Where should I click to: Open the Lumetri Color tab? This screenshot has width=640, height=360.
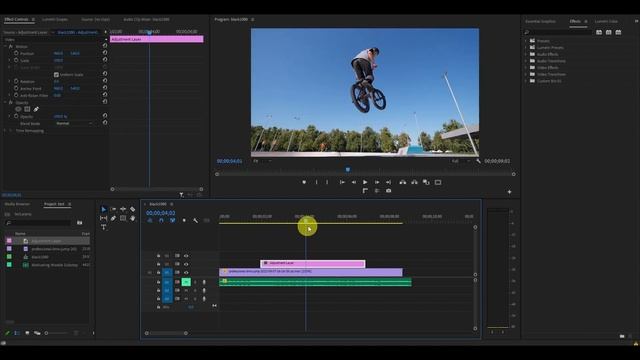point(606,21)
